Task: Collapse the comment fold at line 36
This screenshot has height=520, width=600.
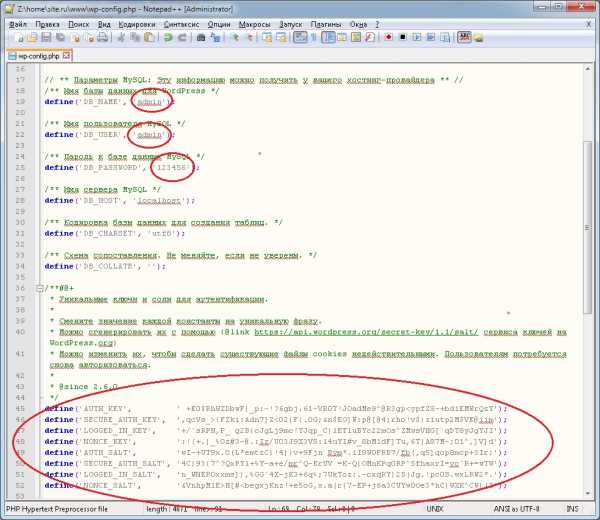Action: (x=38, y=286)
